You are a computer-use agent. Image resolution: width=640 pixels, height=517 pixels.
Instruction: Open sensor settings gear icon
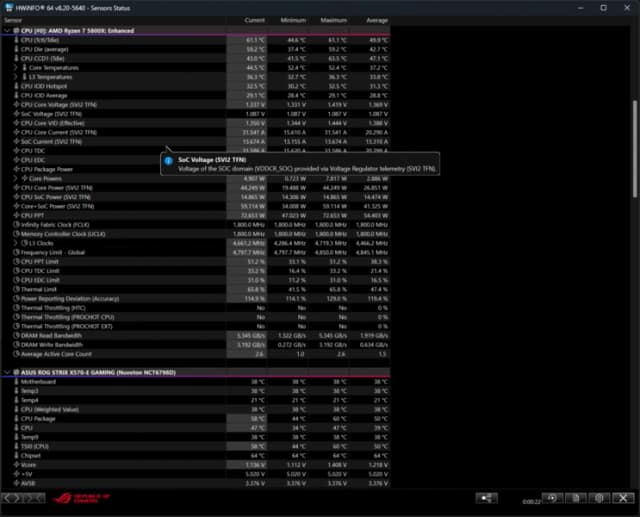pos(599,498)
